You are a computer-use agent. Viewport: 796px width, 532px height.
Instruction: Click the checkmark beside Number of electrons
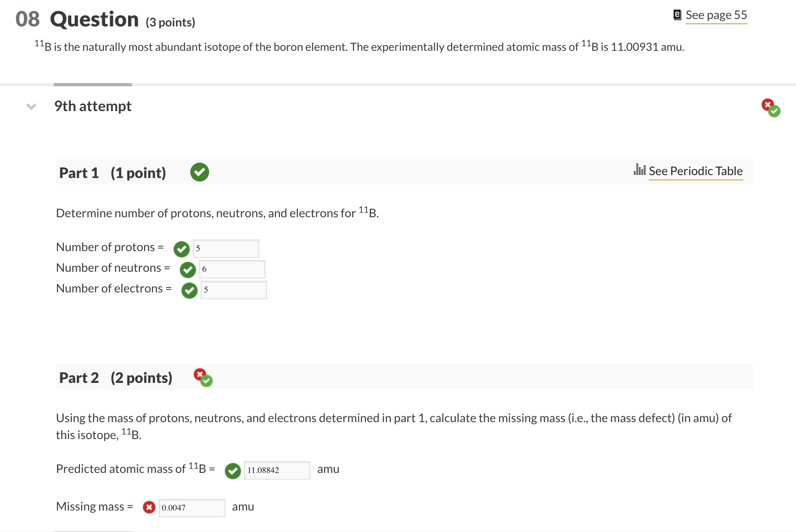(189, 290)
